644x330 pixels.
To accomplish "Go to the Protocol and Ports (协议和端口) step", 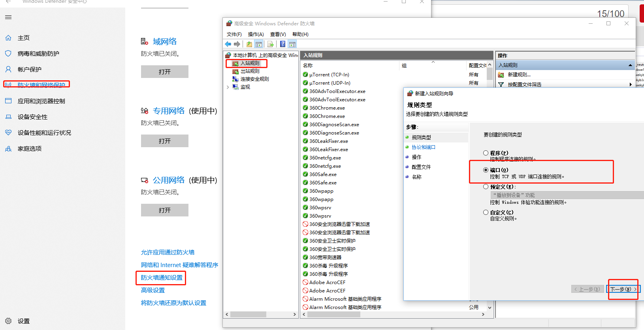I will point(424,147).
